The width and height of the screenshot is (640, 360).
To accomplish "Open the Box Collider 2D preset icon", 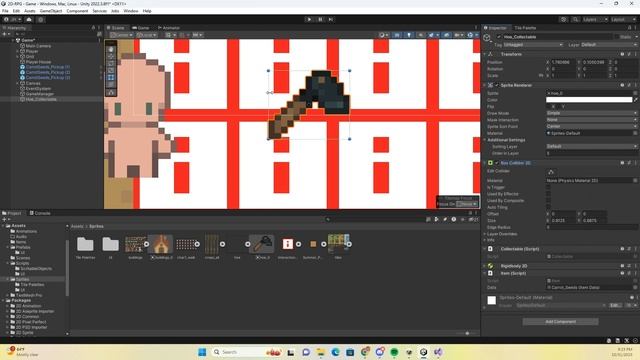I will (x=629, y=163).
